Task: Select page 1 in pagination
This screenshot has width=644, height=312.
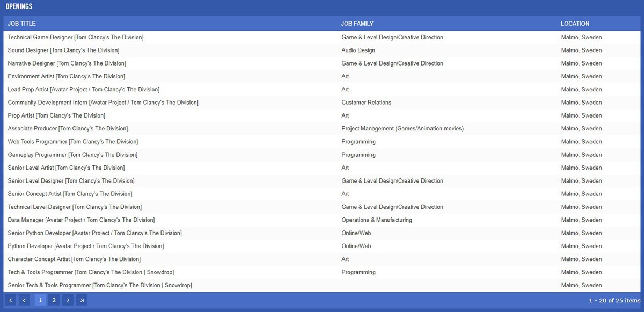Action: tap(40, 300)
